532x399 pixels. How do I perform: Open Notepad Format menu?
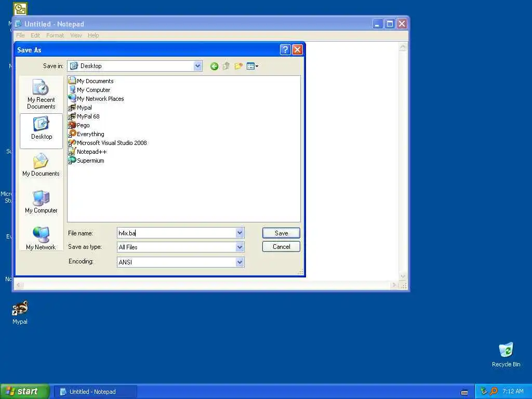(55, 35)
